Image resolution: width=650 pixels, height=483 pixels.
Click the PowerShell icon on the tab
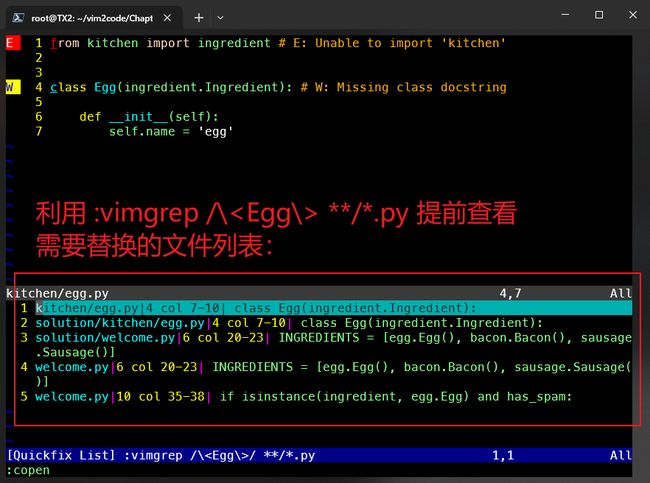click(18, 18)
